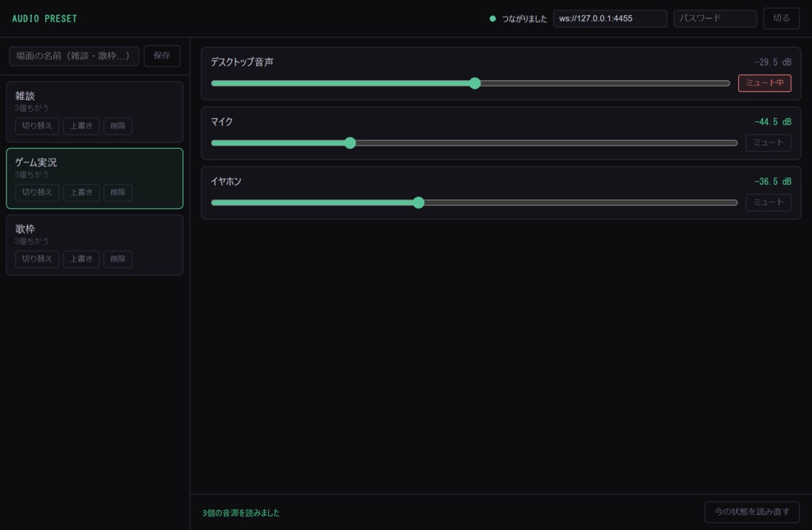Viewport: 812px width, 530px height.
Task: Click the パスワード field
Action: point(714,19)
